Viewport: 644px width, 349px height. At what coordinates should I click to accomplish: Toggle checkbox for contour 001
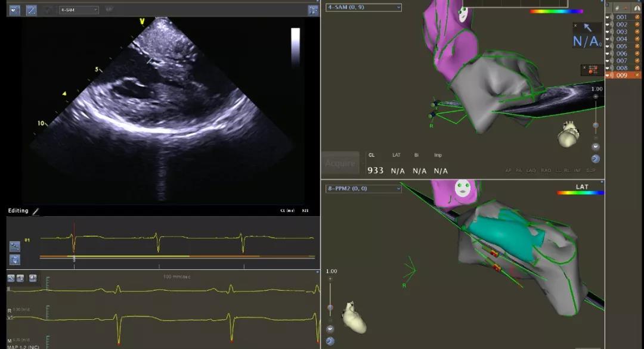pyautogui.click(x=637, y=17)
